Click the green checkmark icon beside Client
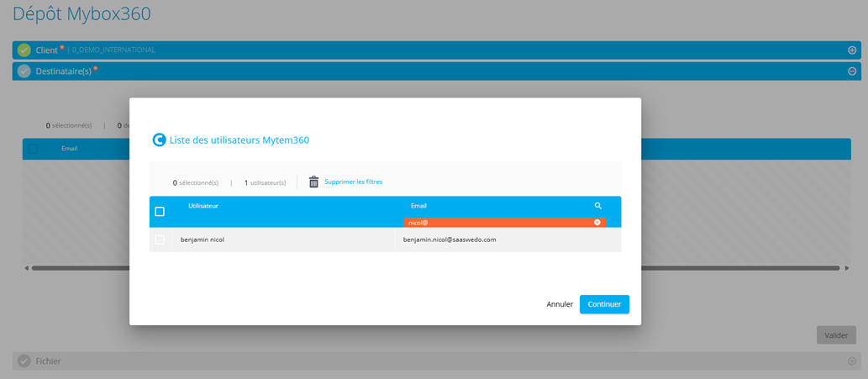The width and height of the screenshot is (868, 379). click(24, 50)
